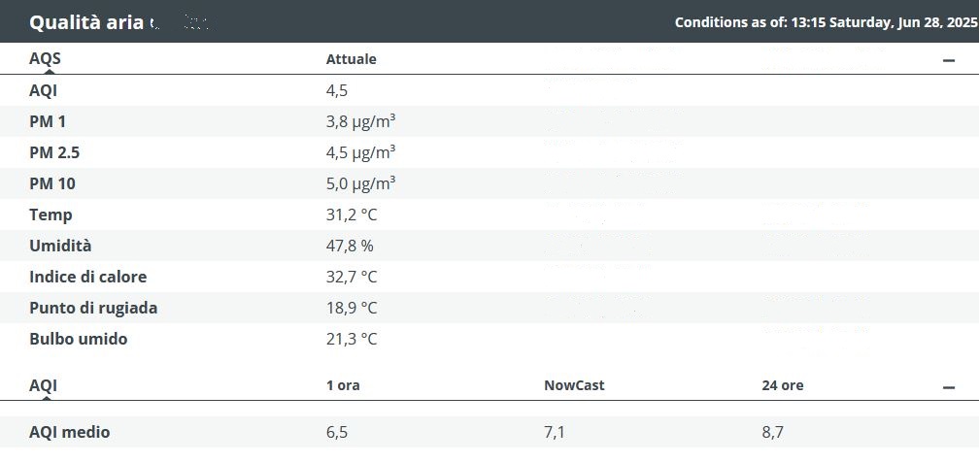Select the 24 ore column header
Image resolution: width=980 pixels, height=462 pixels.
click(783, 385)
